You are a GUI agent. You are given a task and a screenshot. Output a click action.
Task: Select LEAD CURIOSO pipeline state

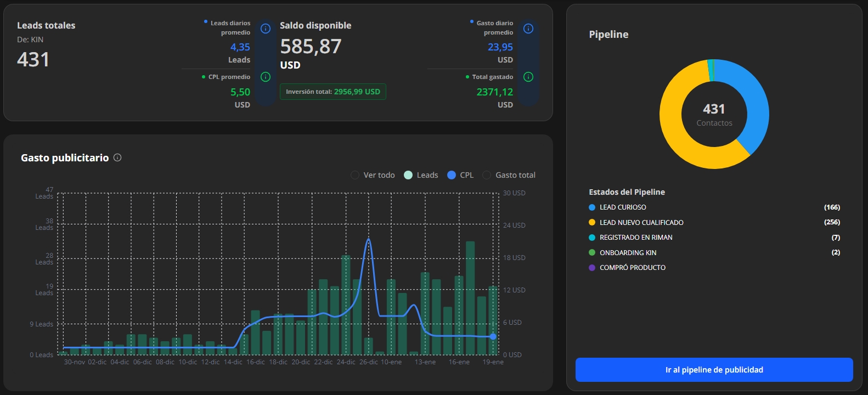(623, 207)
